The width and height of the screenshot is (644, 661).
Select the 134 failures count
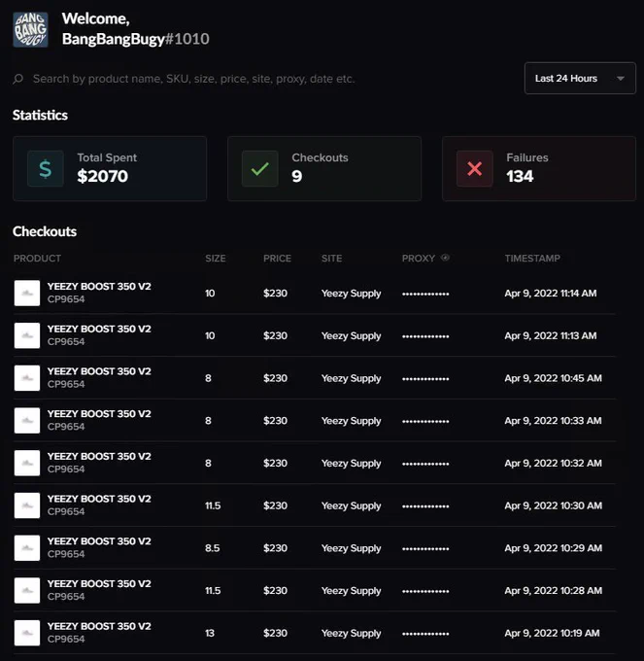pos(520,176)
